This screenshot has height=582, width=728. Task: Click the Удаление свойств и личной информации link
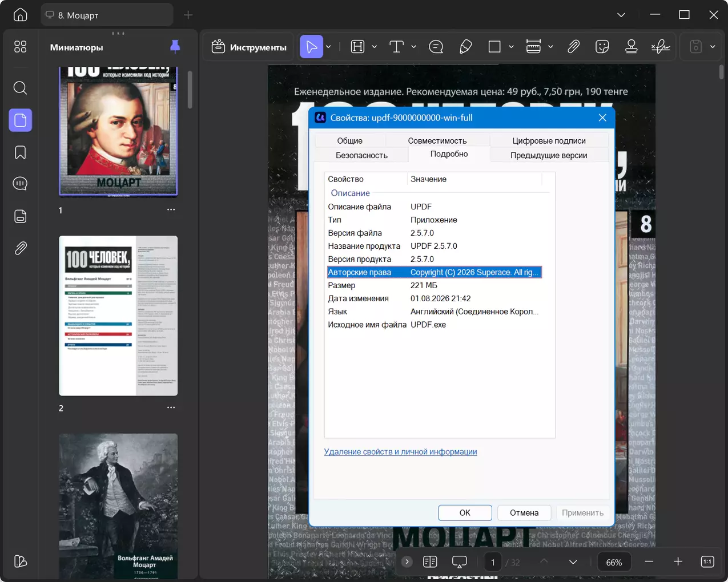(x=400, y=451)
